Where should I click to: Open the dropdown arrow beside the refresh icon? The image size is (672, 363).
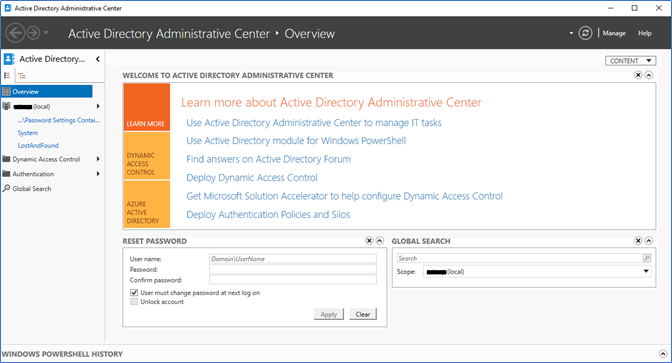pyautogui.click(x=571, y=33)
